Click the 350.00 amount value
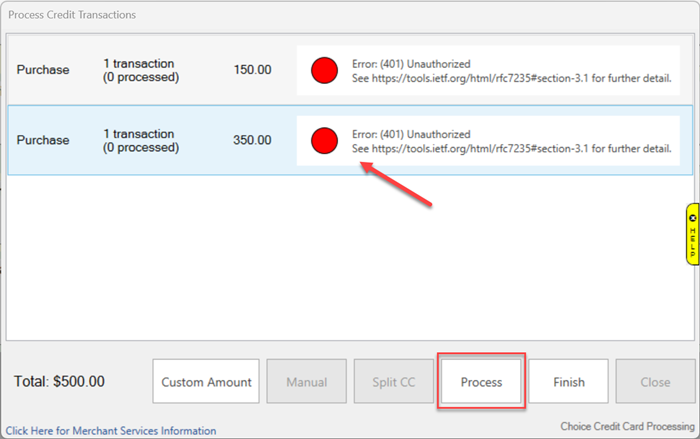The width and height of the screenshot is (700, 439). (252, 140)
